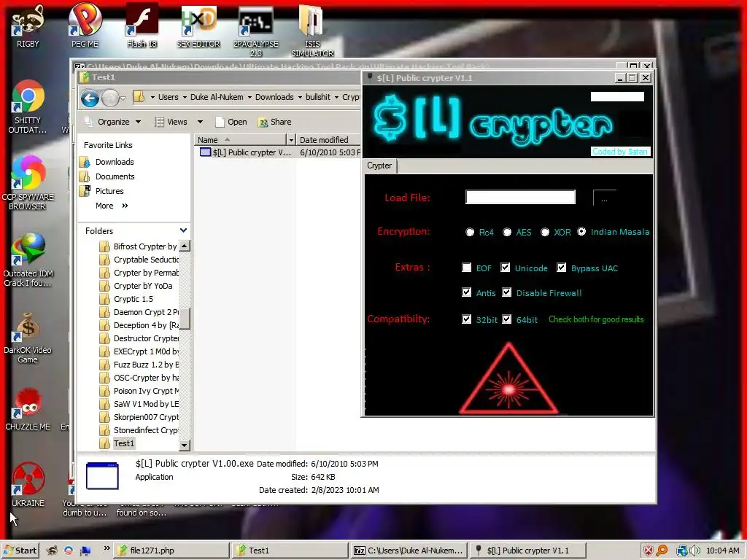Click the Open toolbar button
Screen dimensions: 747x560
point(231,122)
